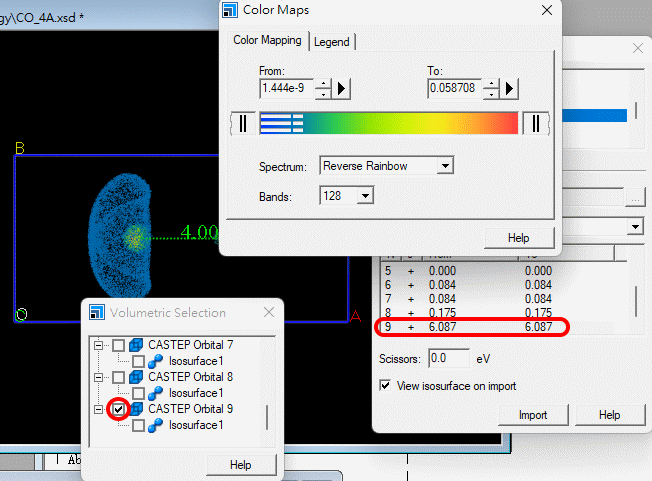Click the Scissors eV input field
652x481 pixels.
pyautogui.click(x=449, y=358)
